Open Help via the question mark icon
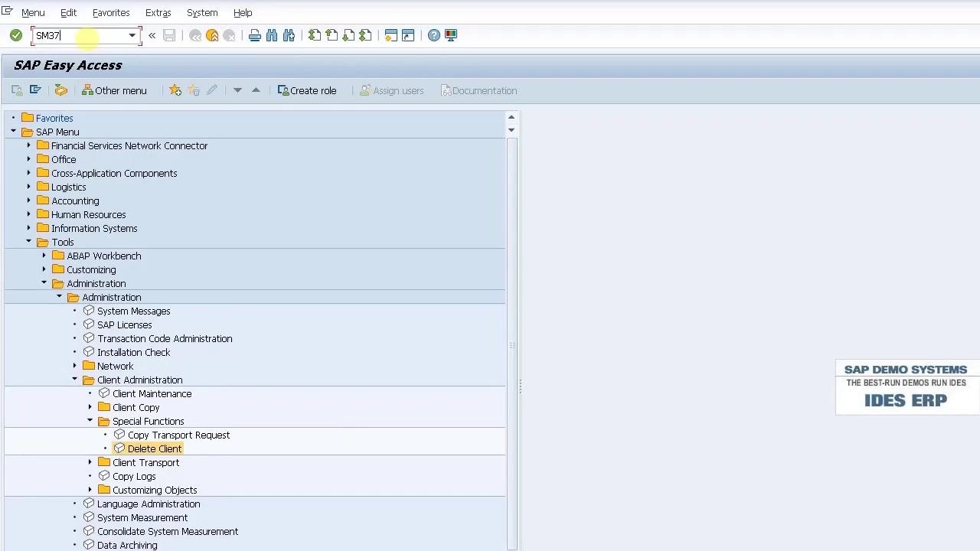The width and height of the screenshot is (980, 551). 434,35
